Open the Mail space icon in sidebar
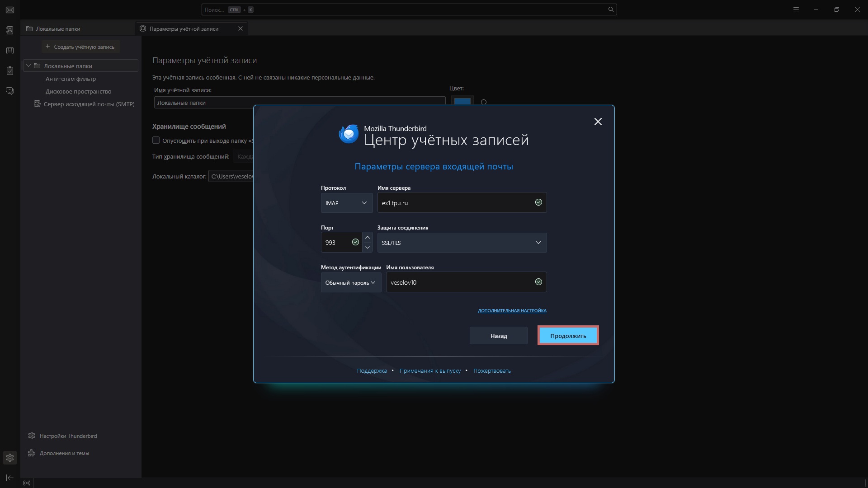 [x=10, y=9]
